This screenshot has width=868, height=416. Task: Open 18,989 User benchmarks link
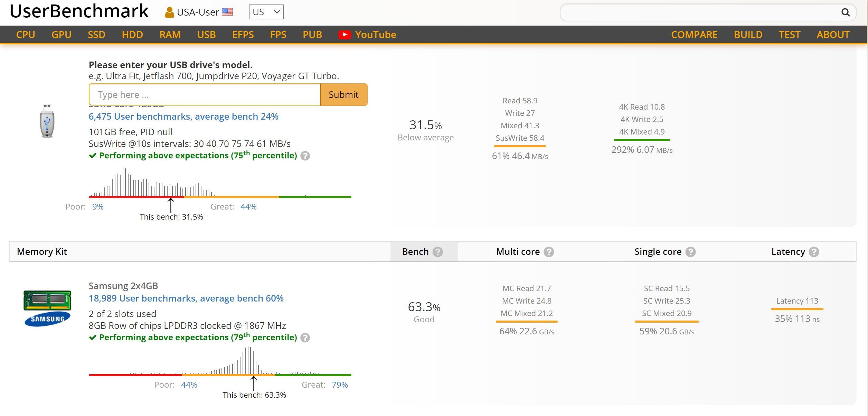coord(186,298)
